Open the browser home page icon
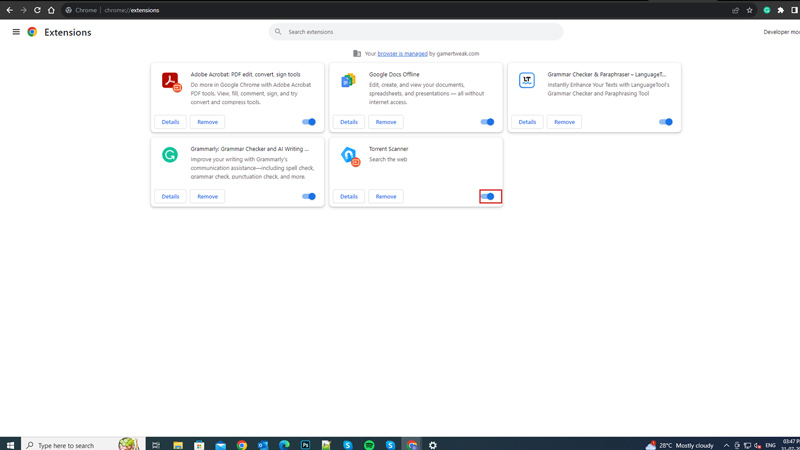800x450 pixels. pyautogui.click(x=51, y=10)
